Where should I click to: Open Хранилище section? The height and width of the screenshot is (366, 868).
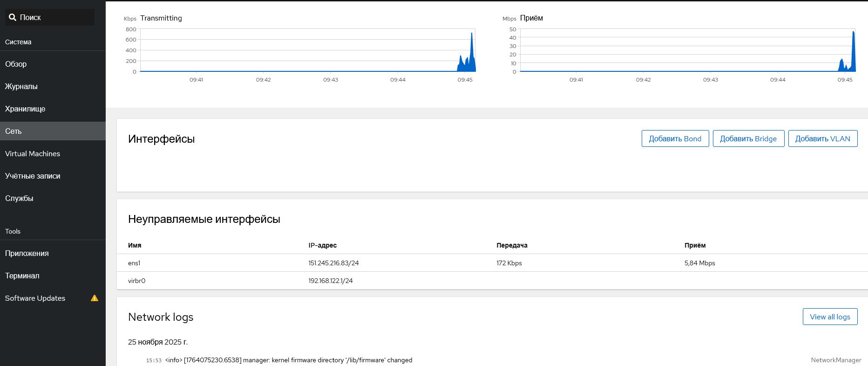tap(25, 109)
